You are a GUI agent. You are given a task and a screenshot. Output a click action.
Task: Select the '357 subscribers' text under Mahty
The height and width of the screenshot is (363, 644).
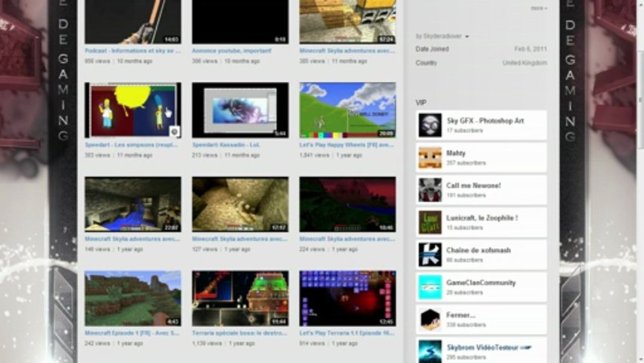[x=466, y=163]
